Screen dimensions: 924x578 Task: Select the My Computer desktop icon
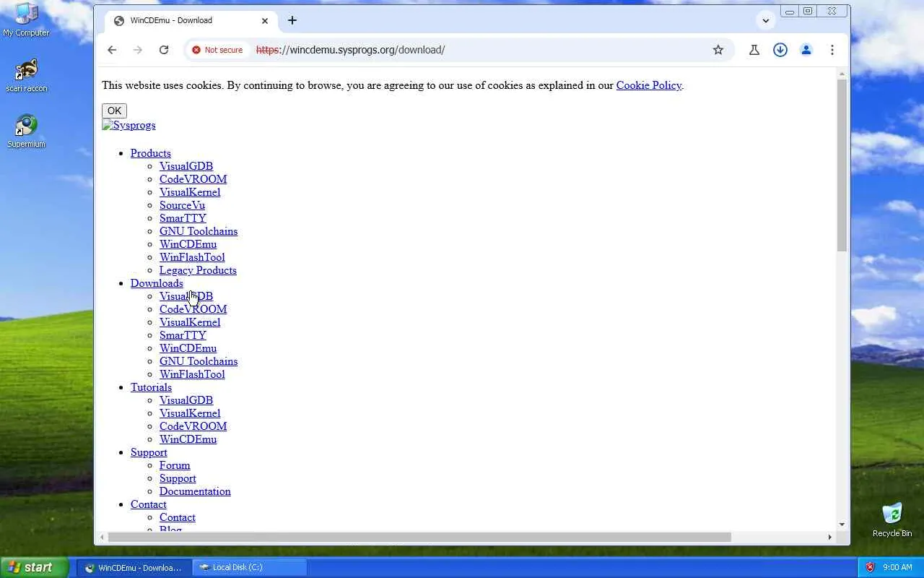26,20
